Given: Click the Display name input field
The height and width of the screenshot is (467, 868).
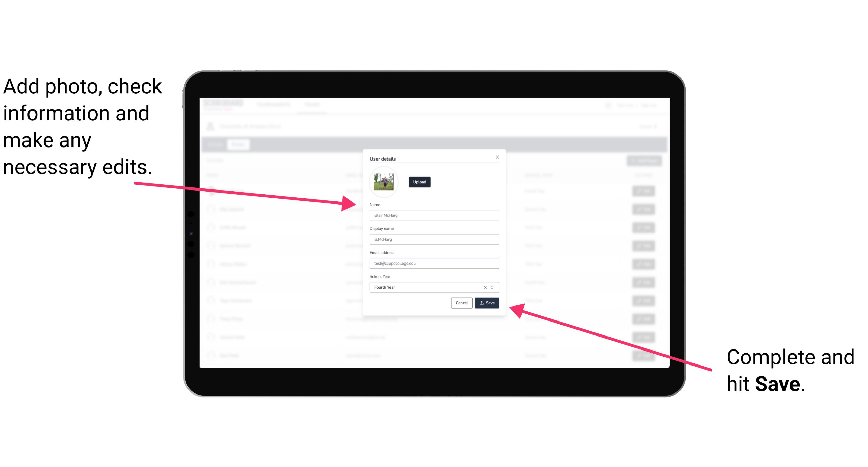Looking at the screenshot, I should [434, 239].
